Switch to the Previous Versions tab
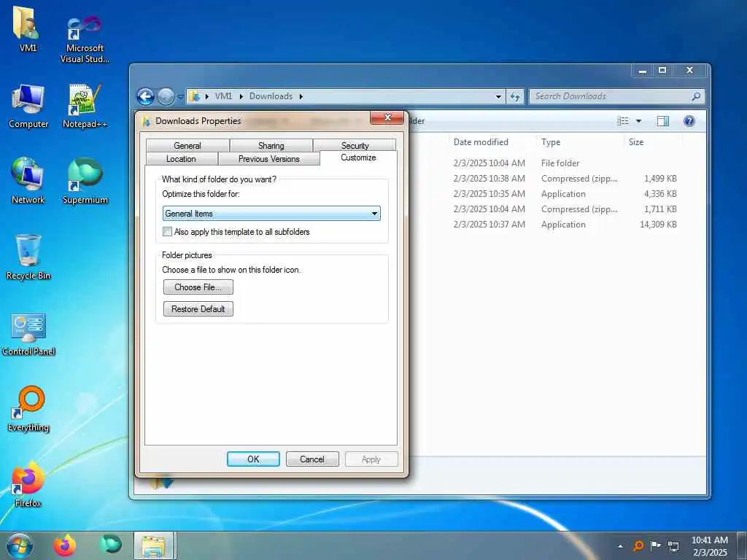The image size is (747, 560). tap(269, 159)
